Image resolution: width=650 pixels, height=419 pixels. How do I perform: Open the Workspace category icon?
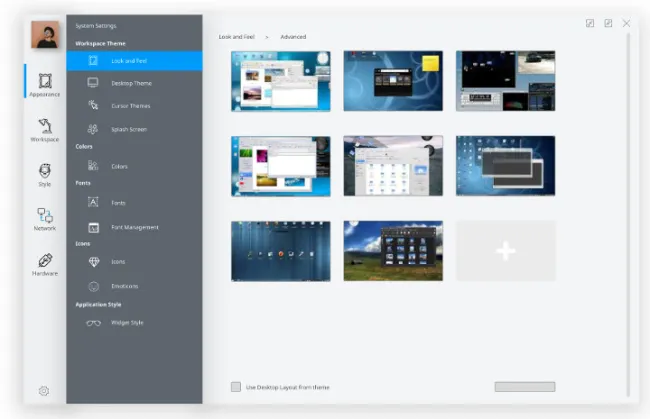[x=45, y=126]
